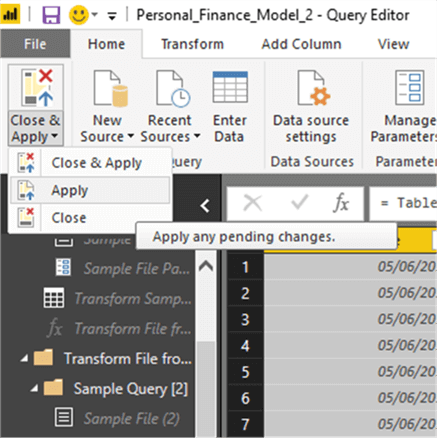Click the smiley feedback icon
This screenshot has height=438, width=437.
point(79,15)
